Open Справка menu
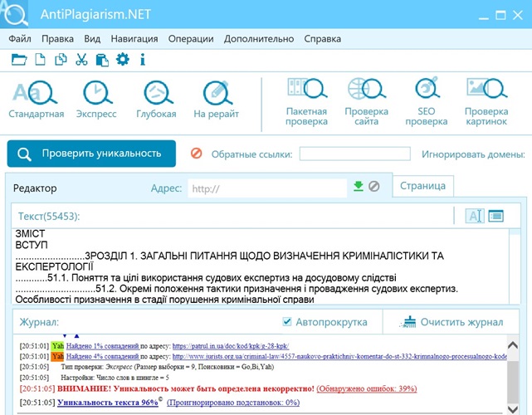The image size is (532, 415). [x=322, y=39]
